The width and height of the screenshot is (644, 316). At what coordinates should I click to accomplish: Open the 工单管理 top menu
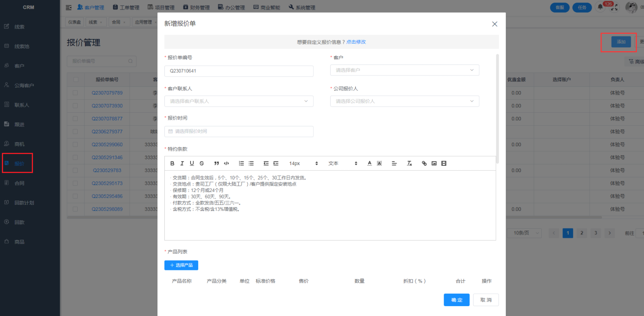[x=126, y=8]
